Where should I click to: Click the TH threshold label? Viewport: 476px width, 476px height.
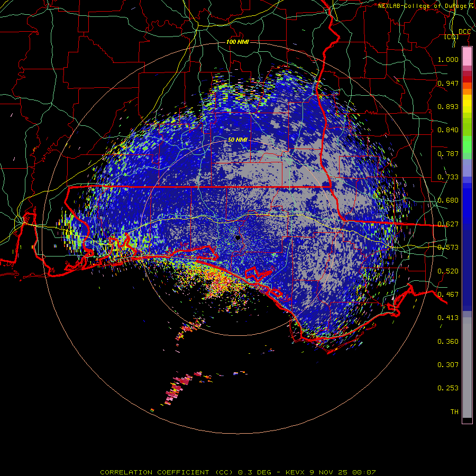(454, 412)
